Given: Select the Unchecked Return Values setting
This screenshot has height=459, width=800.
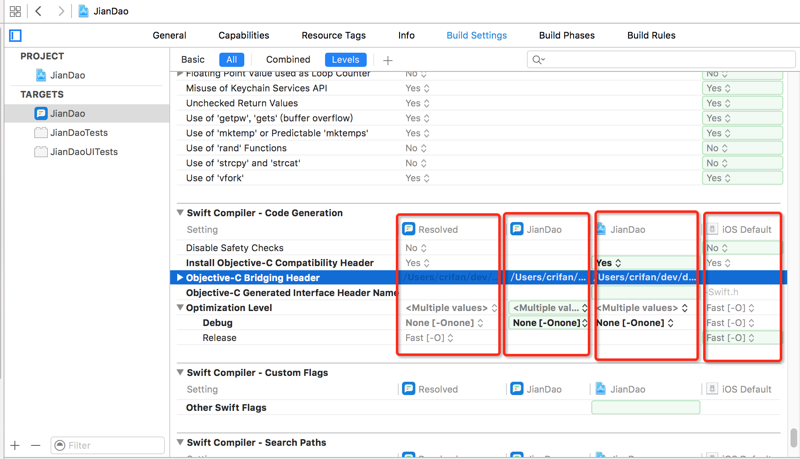Looking at the screenshot, I should click(x=242, y=103).
